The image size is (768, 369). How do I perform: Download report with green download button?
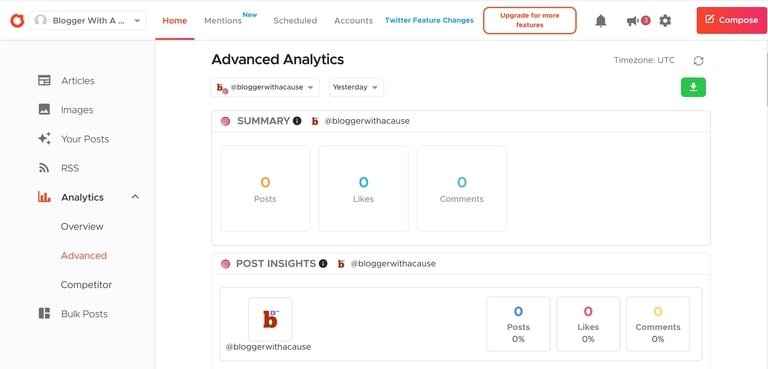click(x=693, y=87)
